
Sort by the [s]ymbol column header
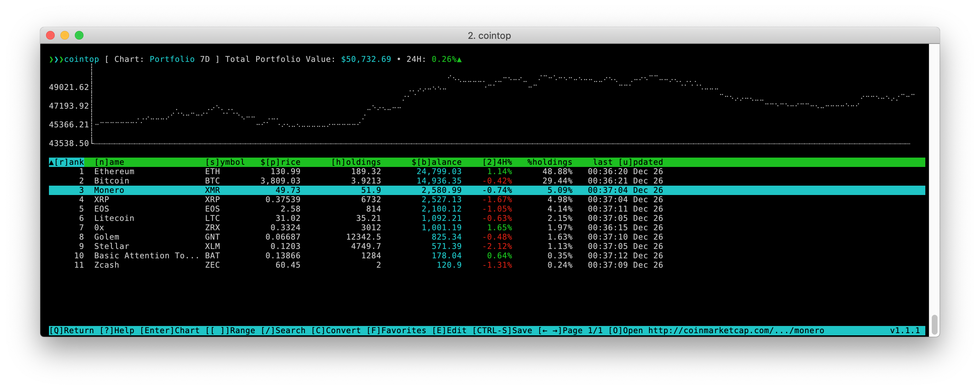(225, 162)
